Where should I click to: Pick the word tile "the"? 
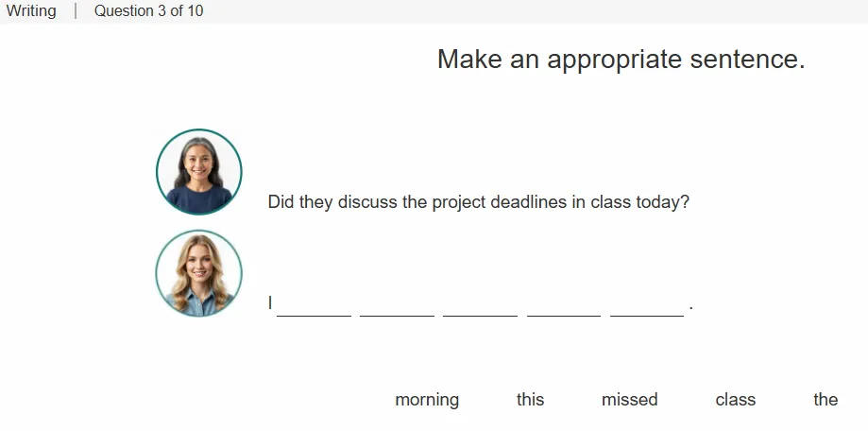(x=825, y=400)
